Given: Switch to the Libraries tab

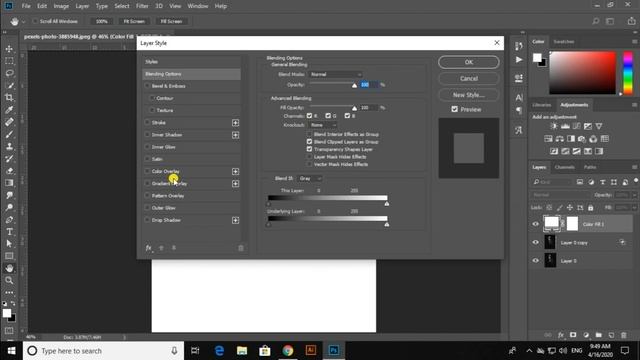Looking at the screenshot, I should click(x=542, y=105).
